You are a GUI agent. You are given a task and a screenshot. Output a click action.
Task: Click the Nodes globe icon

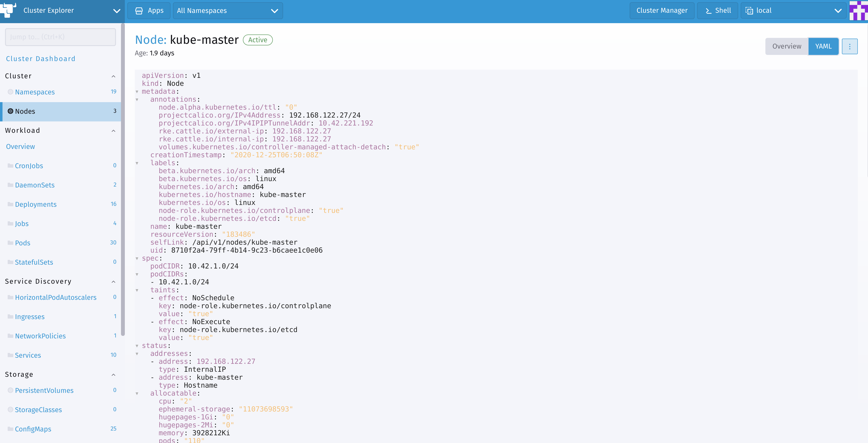pyautogui.click(x=10, y=111)
